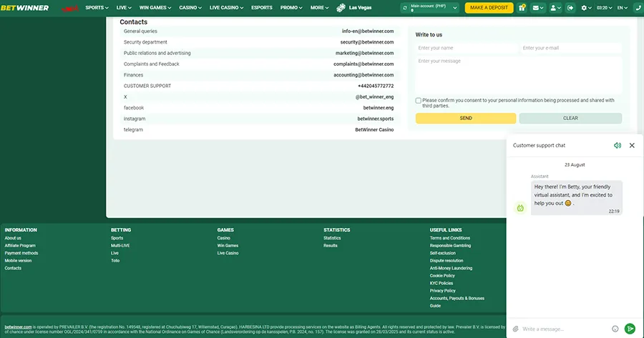Expand the SPORTS menu
The image size is (644, 338).
[97, 8]
